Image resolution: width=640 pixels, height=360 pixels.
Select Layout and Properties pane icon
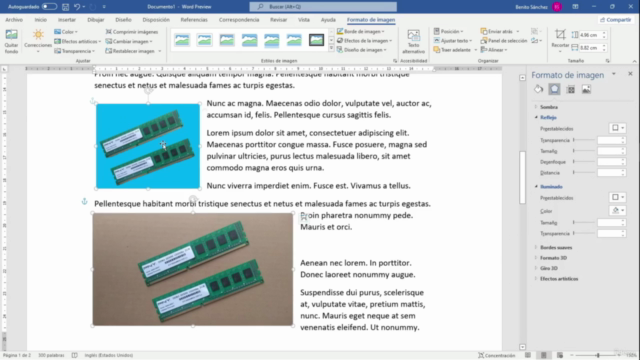(570, 89)
